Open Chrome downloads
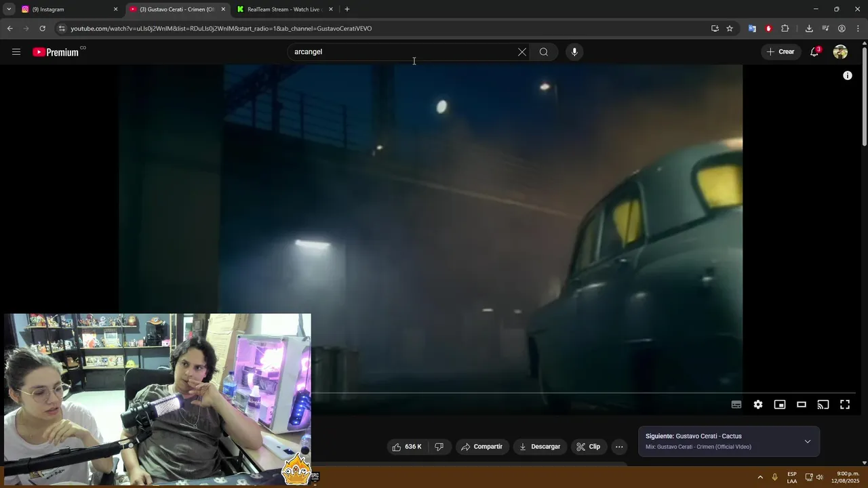 [809, 28]
